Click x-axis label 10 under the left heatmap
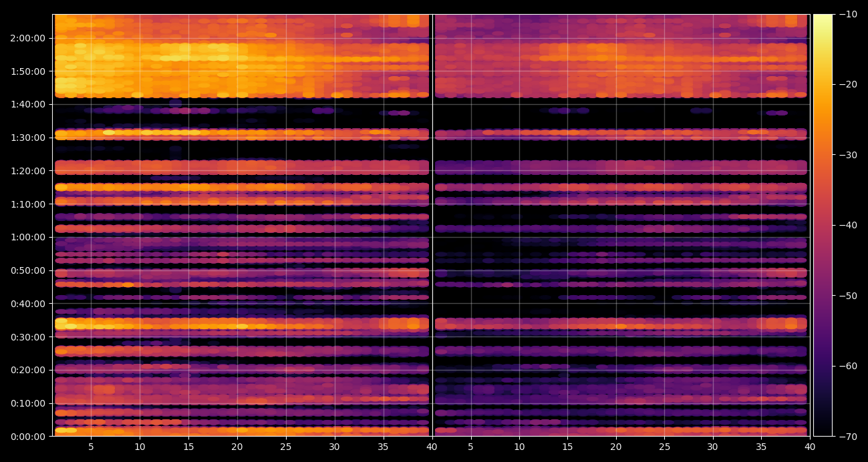 click(x=140, y=447)
